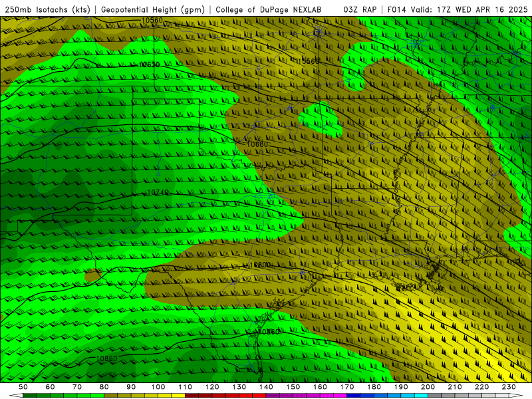The width and height of the screenshot is (532, 399).
Task: Click the '160' color scale value
Action: tap(320, 387)
